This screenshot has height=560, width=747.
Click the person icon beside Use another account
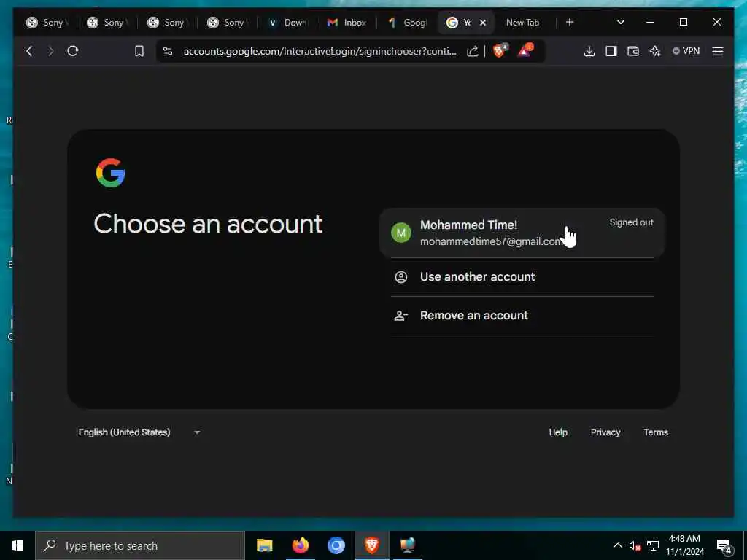pyautogui.click(x=401, y=276)
